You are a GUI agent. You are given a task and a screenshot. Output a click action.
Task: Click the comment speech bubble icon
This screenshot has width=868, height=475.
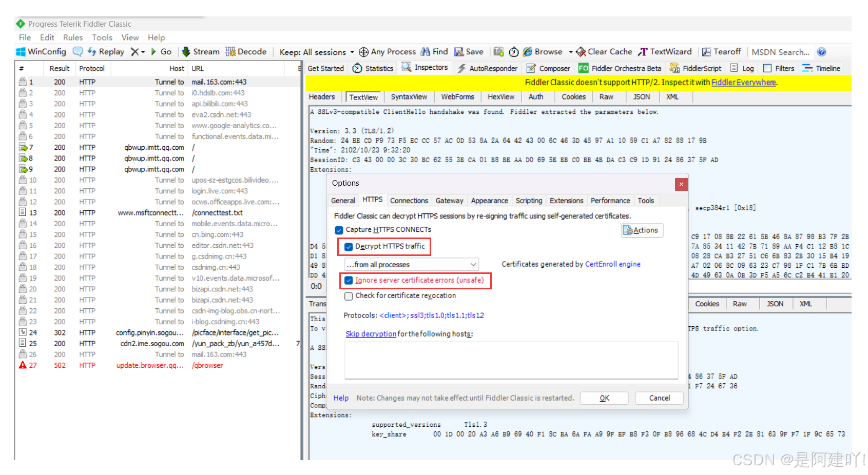(78, 52)
